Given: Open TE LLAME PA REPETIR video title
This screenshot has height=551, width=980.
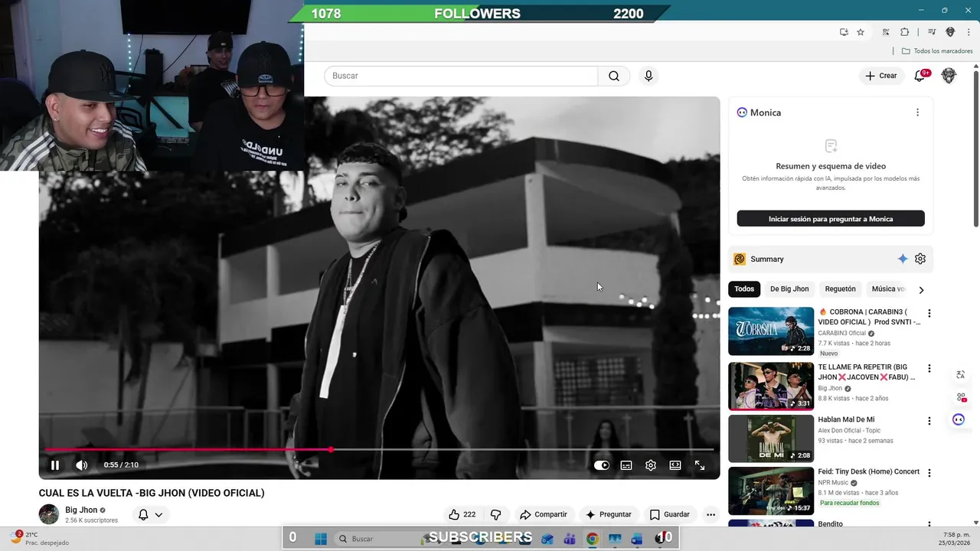Looking at the screenshot, I should coord(866,372).
